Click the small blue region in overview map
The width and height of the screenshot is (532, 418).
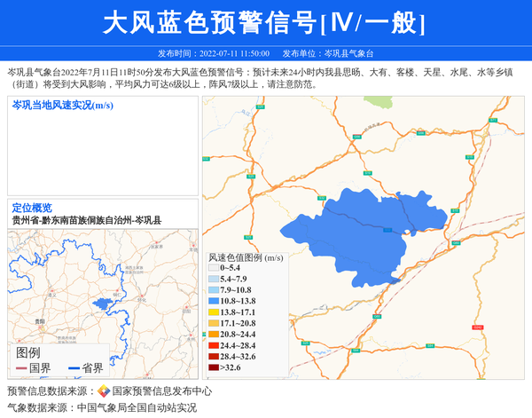pyautogui.click(x=104, y=304)
